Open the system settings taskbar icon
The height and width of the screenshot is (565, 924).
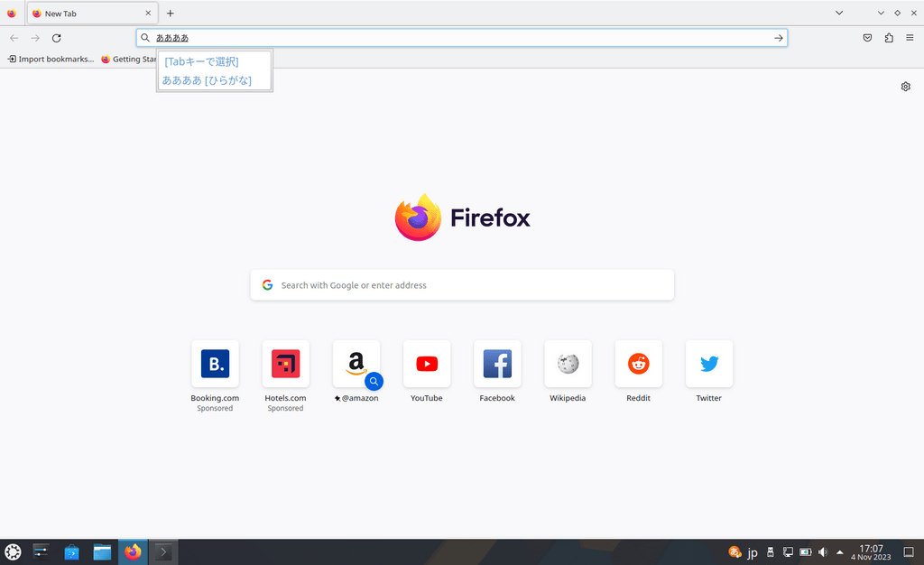[42, 552]
